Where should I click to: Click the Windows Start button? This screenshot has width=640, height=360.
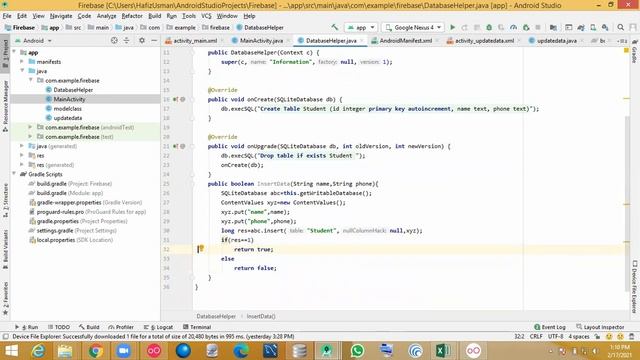pos(11,351)
